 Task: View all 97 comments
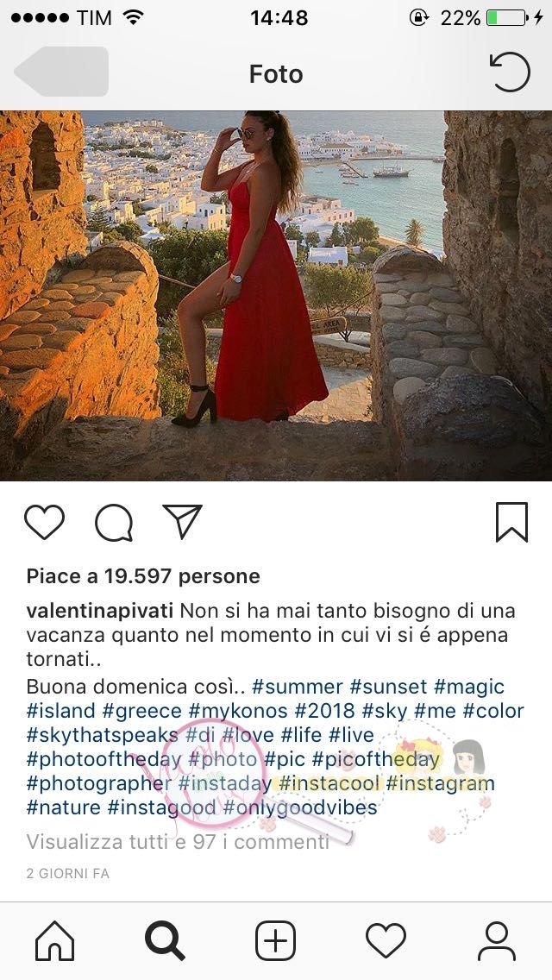(x=178, y=842)
